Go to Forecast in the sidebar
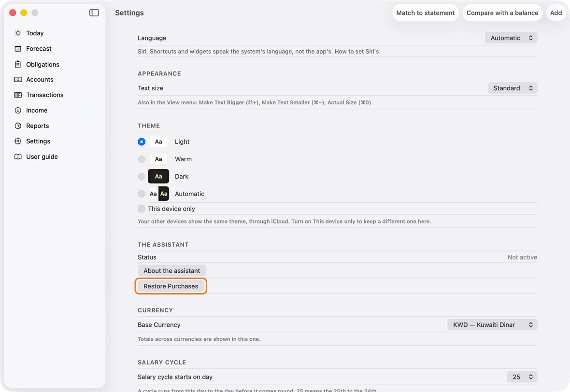The width and height of the screenshot is (570, 392). (55, 49)
